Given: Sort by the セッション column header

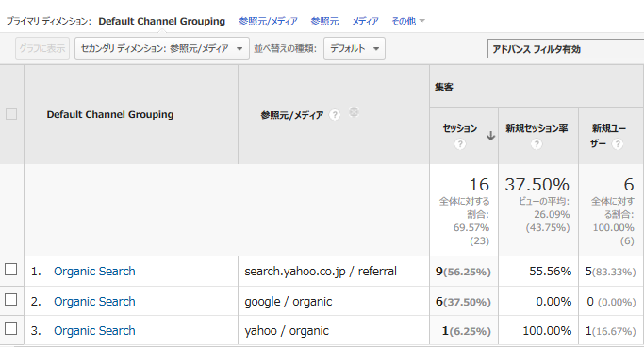Looking at the screenshot, I should point(460,128).
